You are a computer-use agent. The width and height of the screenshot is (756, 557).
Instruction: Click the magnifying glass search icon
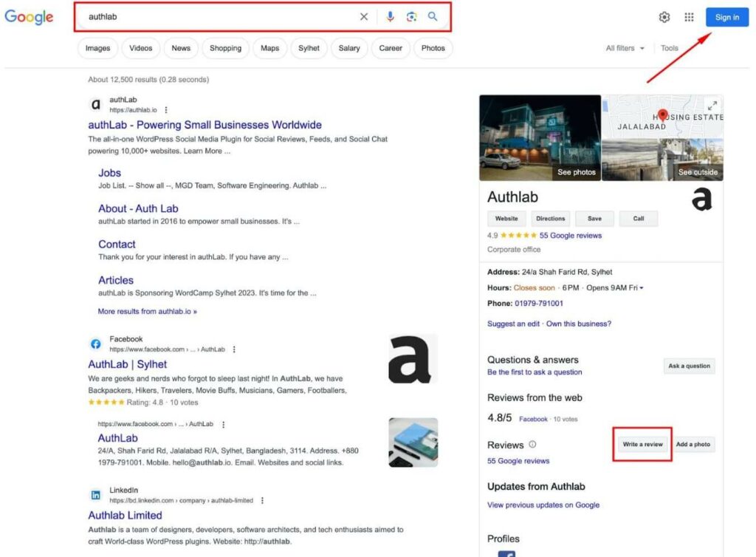tap(433, 16)
